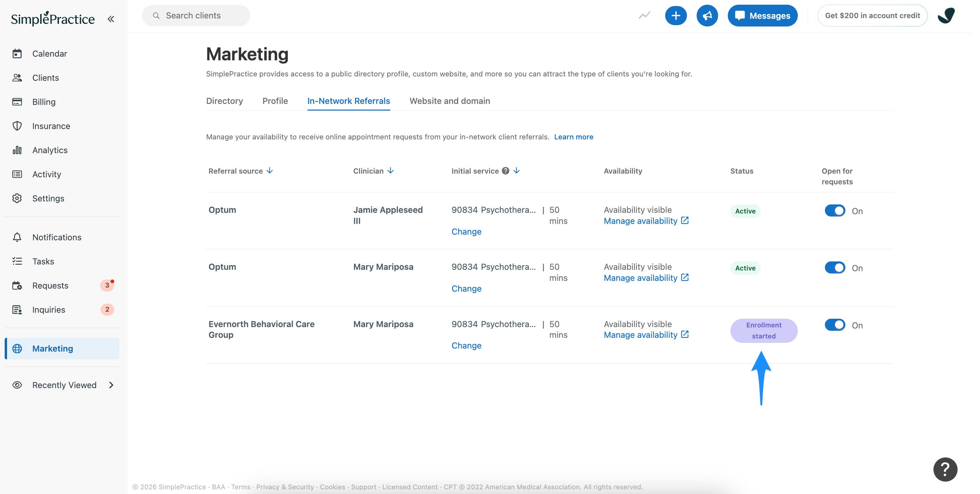Viewport: 980px width, 494px height.
Task: Manage availability for Evernorth Behavioral Care Group
Action: 640,335
